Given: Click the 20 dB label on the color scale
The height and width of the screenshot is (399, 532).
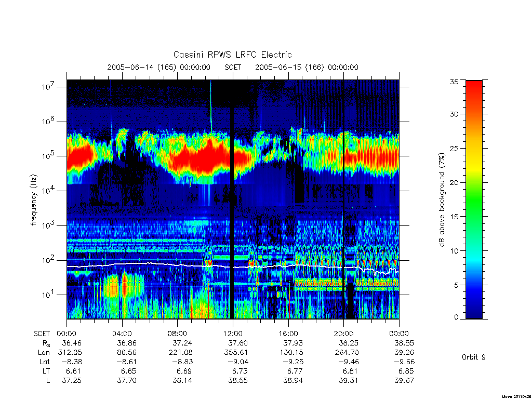Looking at the screenshot, I should tap(454, 182).
